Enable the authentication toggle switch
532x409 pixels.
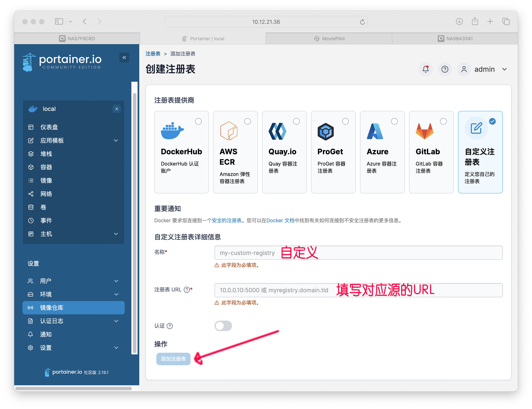click(223, 326)
